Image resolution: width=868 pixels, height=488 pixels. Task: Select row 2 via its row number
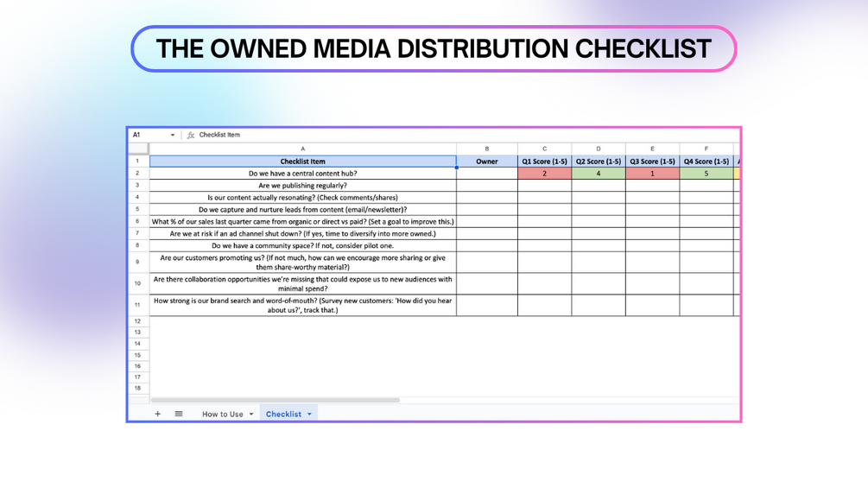(x=138, y=174)
